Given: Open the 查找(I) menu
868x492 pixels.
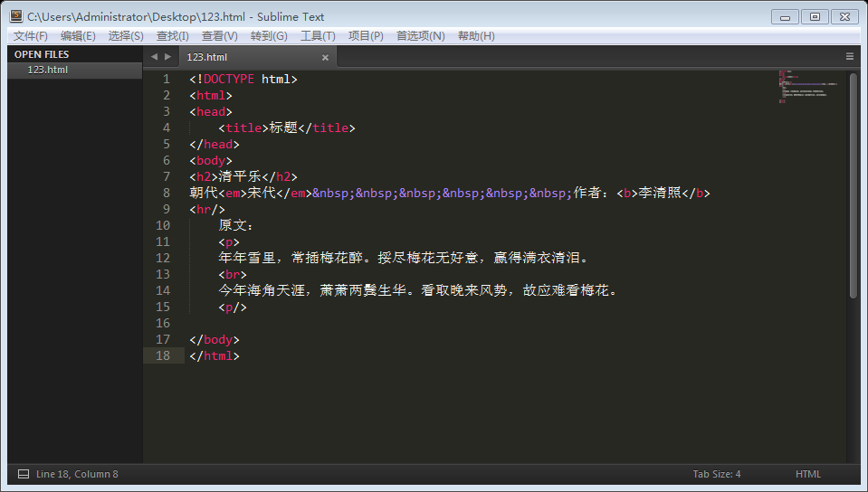Looking at the screenshot, I should (x=173, y=36).
